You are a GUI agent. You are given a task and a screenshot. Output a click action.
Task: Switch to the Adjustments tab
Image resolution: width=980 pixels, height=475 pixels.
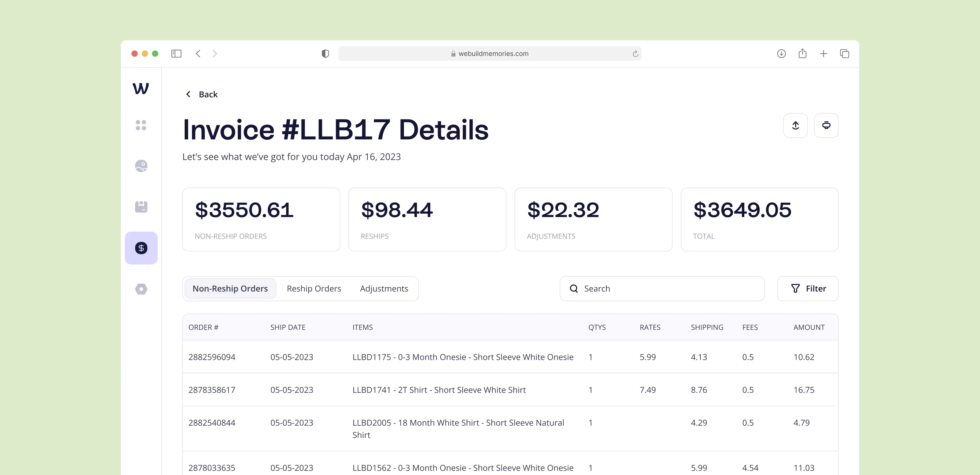(384, 289)
